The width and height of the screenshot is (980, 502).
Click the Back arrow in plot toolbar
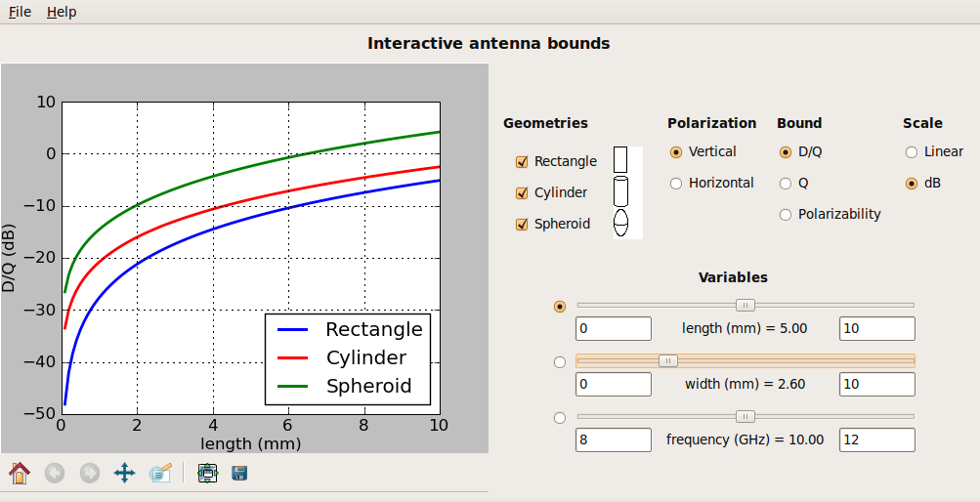coord(55,473)
